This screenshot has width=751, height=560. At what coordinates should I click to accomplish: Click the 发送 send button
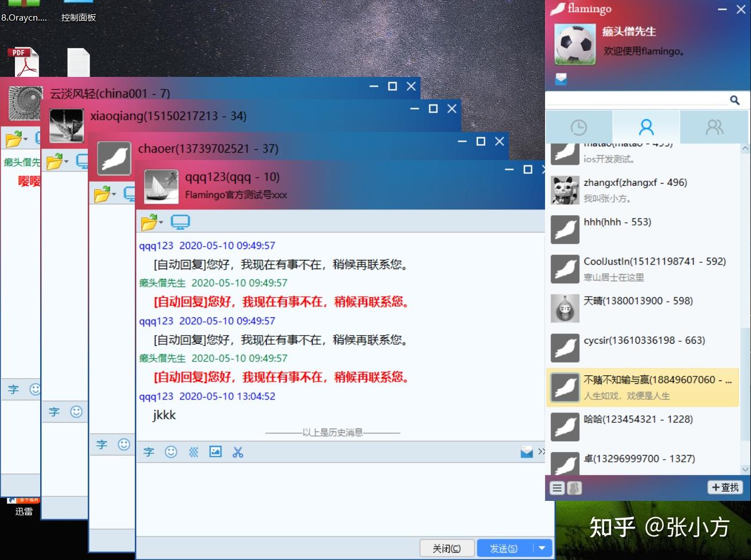pyautogui.click(x=505, y=548)
